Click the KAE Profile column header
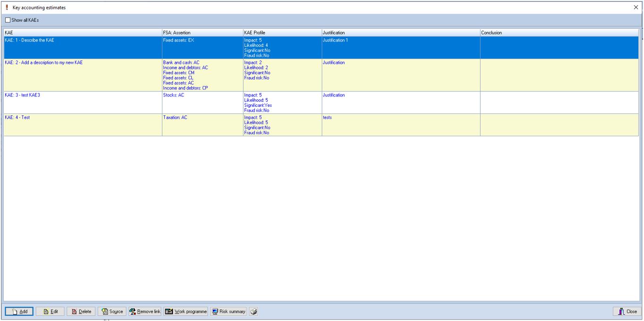 pos(282,33)
